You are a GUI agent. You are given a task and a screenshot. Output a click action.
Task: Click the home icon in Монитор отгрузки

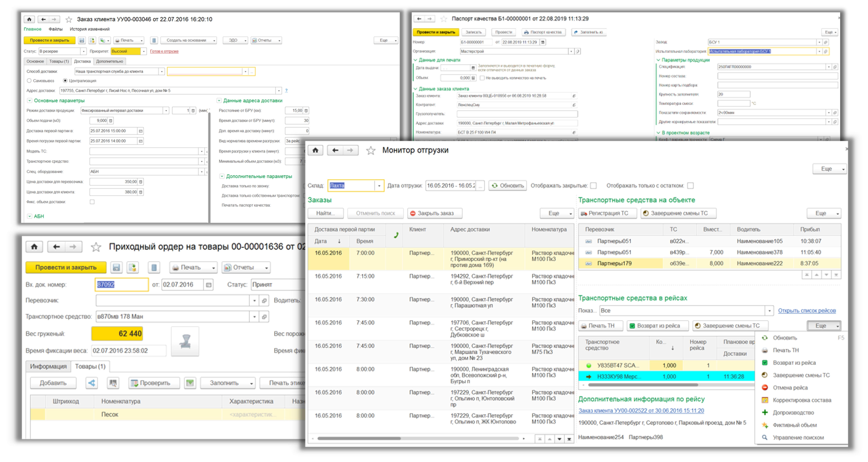pyautogui.click(x=315, y=150)
